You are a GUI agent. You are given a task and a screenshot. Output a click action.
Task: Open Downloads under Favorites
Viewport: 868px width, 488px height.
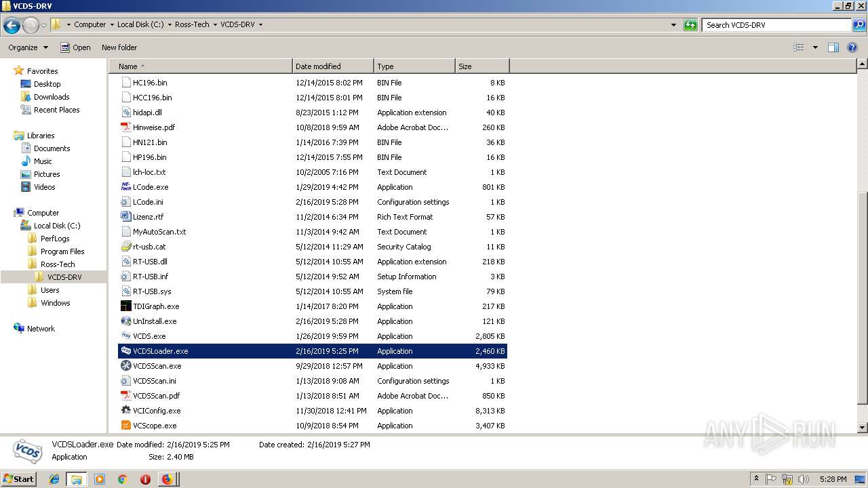pyautogui.click(x=52, y=97)
